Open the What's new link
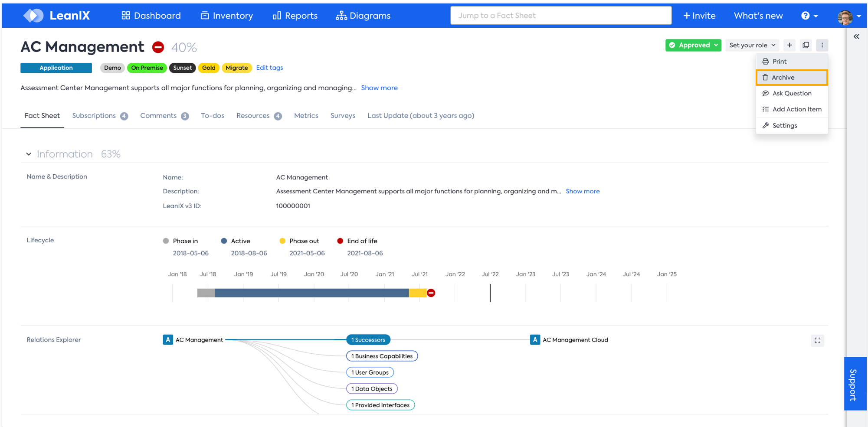This screenshot has height=427, width=868. coord(758,16)
